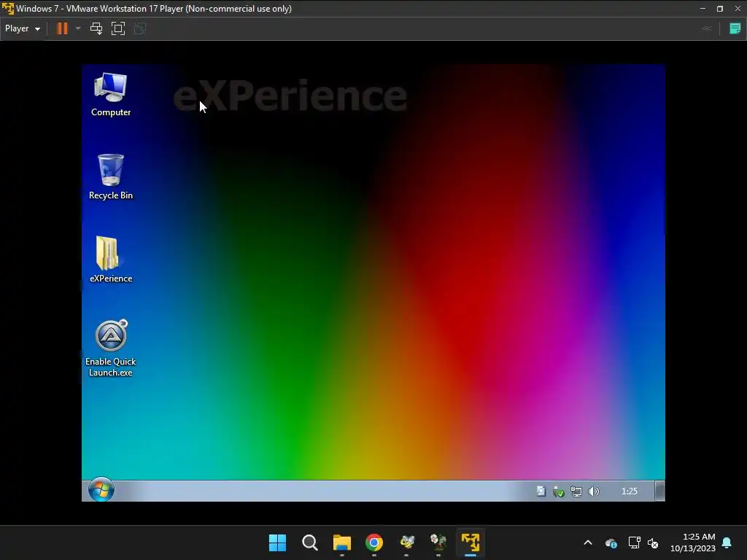Send Ctrl+Alt+Del to the virtual machine
This screenshot has height=560, width=747.
[96, 28]
